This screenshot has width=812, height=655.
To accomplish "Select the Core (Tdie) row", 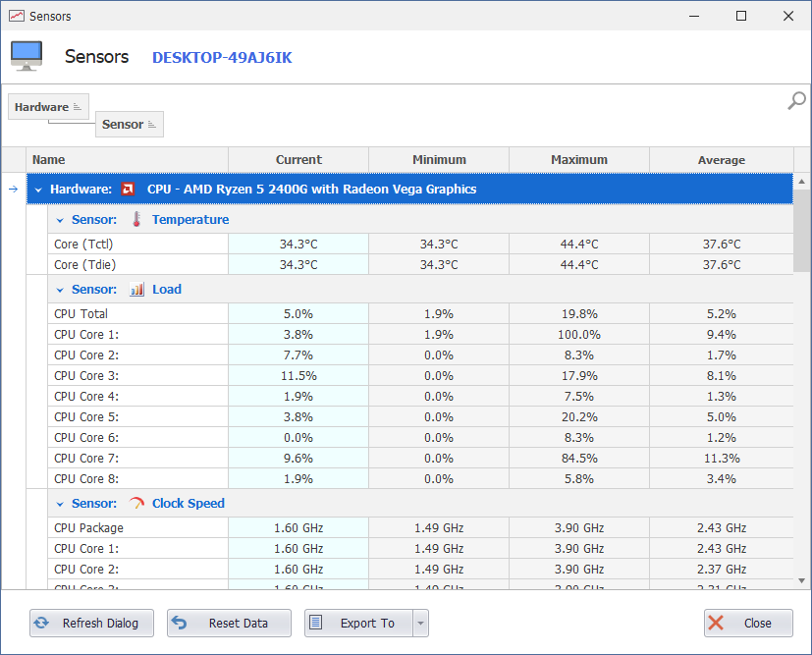I will click(420, 264).
